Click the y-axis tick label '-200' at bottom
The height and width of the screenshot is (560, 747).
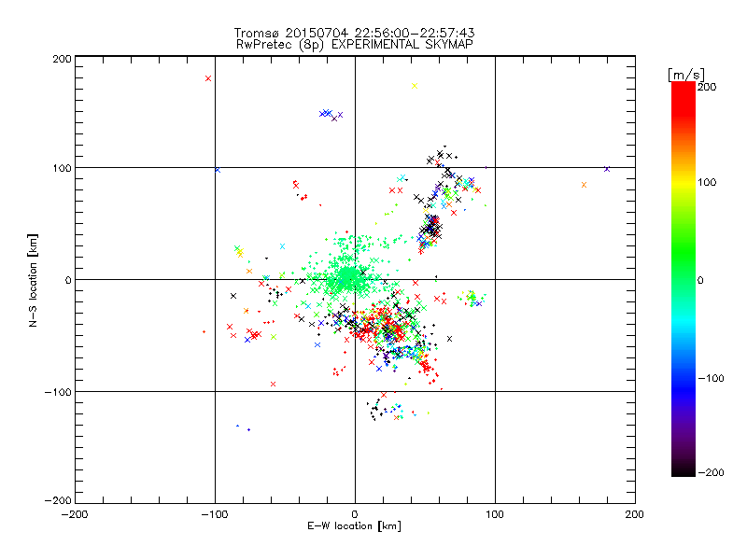(58, 500)
